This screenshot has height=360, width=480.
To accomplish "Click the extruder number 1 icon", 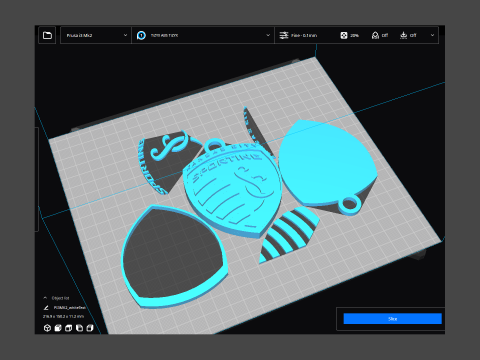I will click(141, 35).
